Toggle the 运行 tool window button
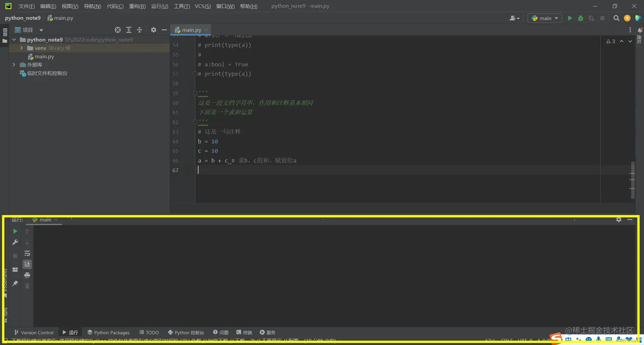 click(70, 332)
